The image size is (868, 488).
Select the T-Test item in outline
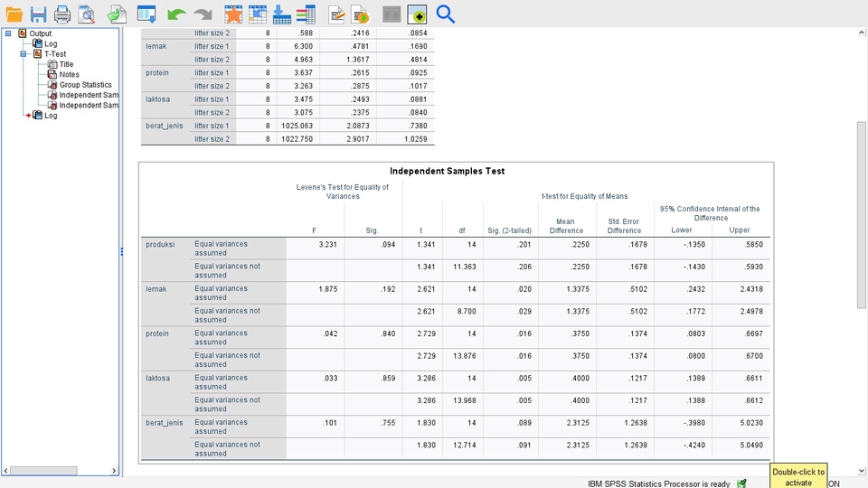pos(55,53)
